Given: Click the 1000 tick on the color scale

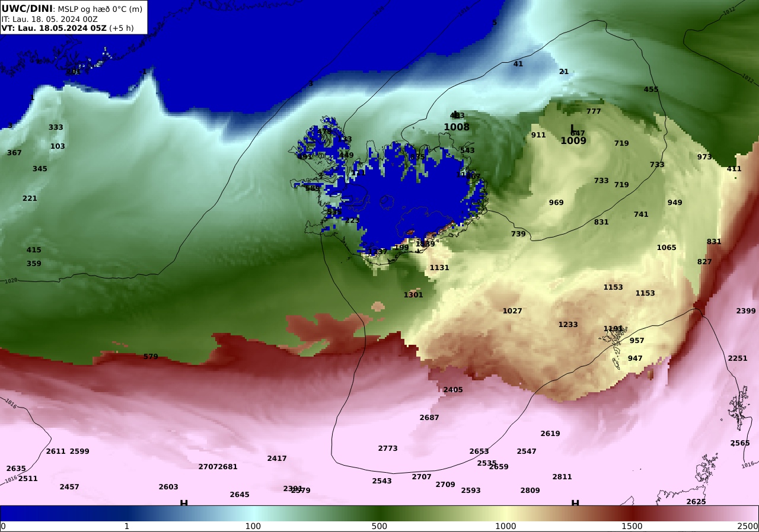Looking at the screenshot, I should (x=505, y=526).
